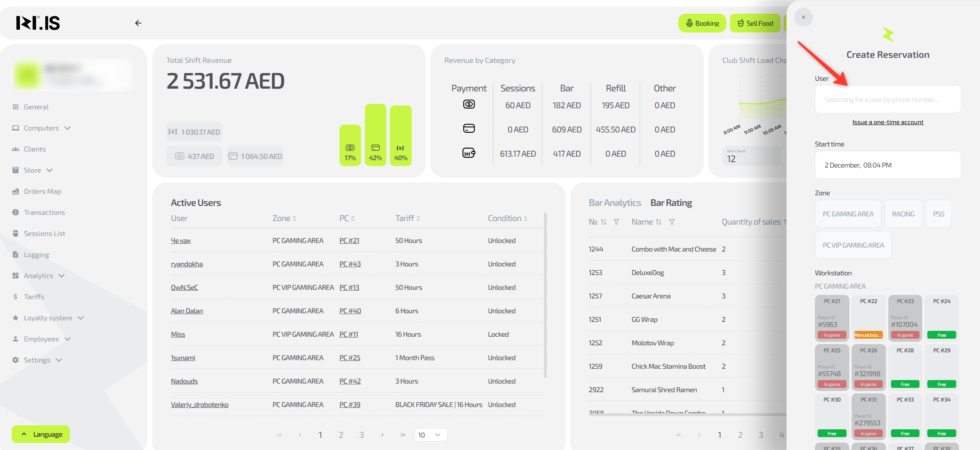The height and width of the screenshot is (450, 980).
Task: Choose the free PC #24 workstation
Action: click(x=941, y=318)
